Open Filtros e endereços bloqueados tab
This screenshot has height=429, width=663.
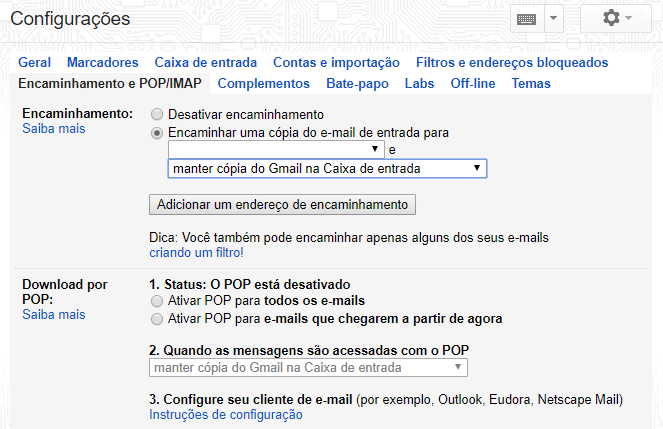(511, 63)
